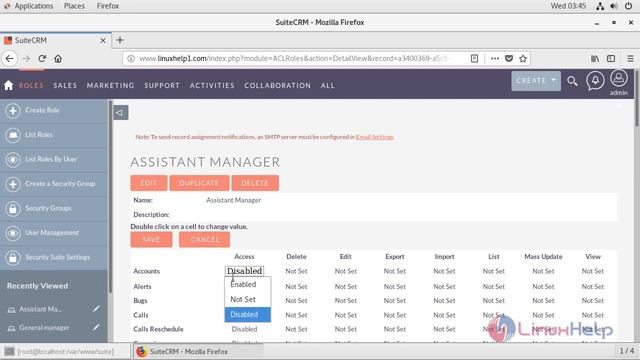Show Firefox sidebars icon
Screen dimensions: 640x360
611,59
